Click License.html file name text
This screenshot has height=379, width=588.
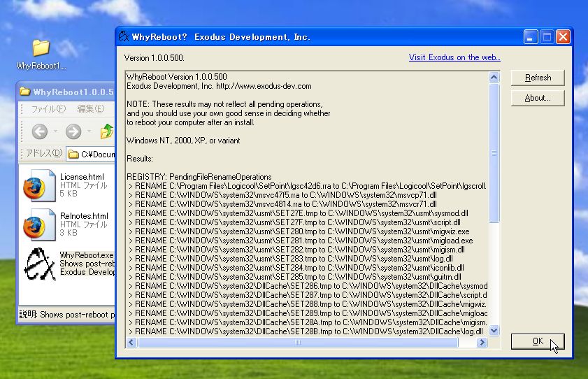pos(82,177)
